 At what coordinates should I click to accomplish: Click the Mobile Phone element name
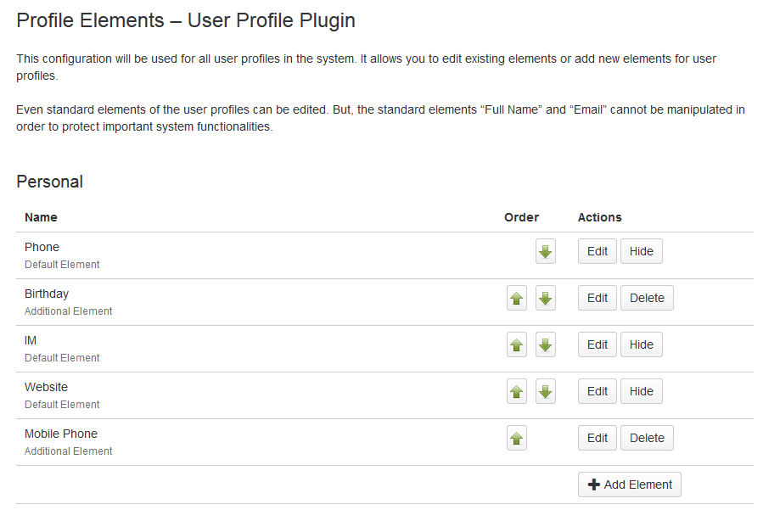(61, 434)
